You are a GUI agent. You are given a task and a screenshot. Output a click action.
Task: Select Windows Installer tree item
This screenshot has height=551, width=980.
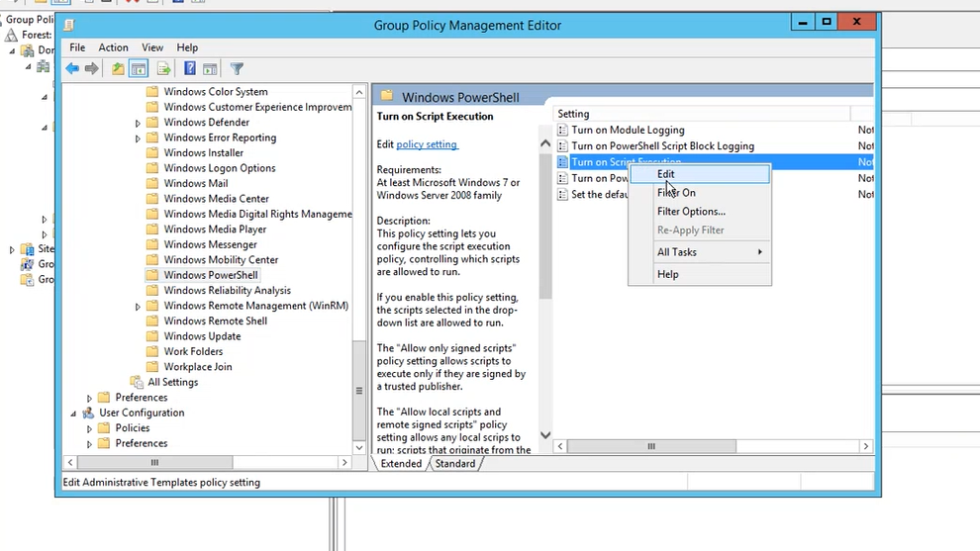point(204,153)
